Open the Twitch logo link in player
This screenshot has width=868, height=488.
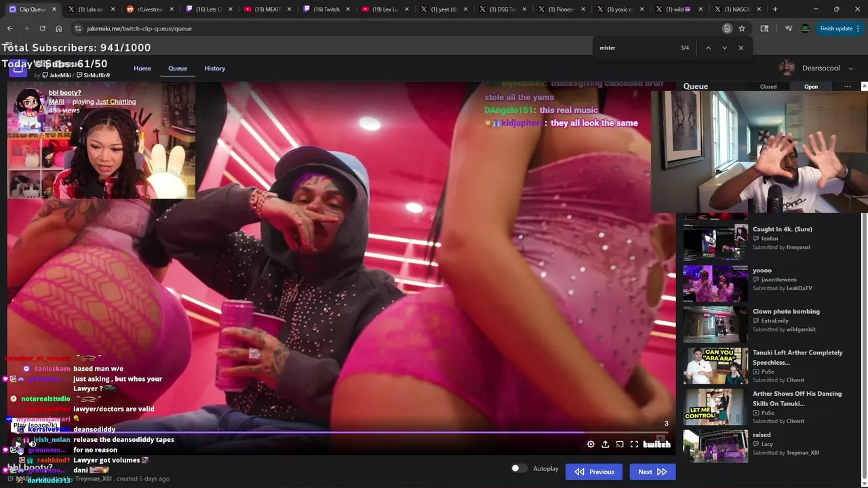tap(656, 445)
